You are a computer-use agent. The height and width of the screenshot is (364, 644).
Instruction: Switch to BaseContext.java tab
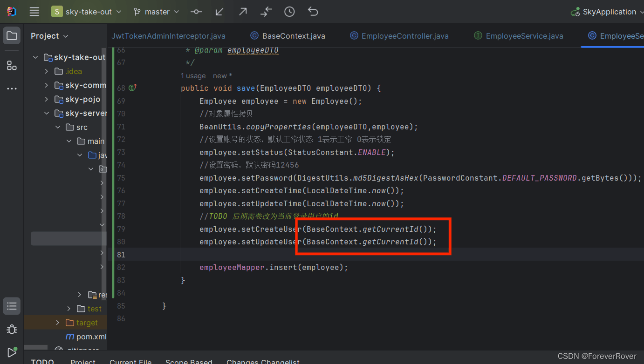pyautogui.click(x=288, y=36)
